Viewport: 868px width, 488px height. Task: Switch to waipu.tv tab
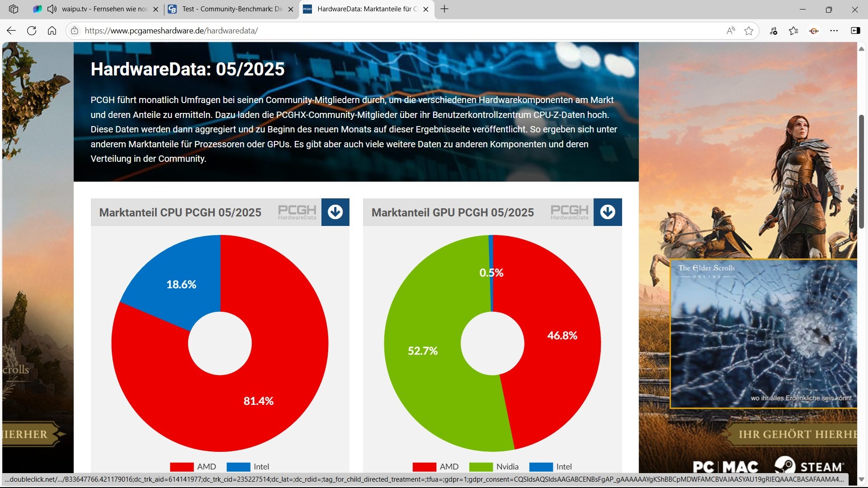[104, 9]
